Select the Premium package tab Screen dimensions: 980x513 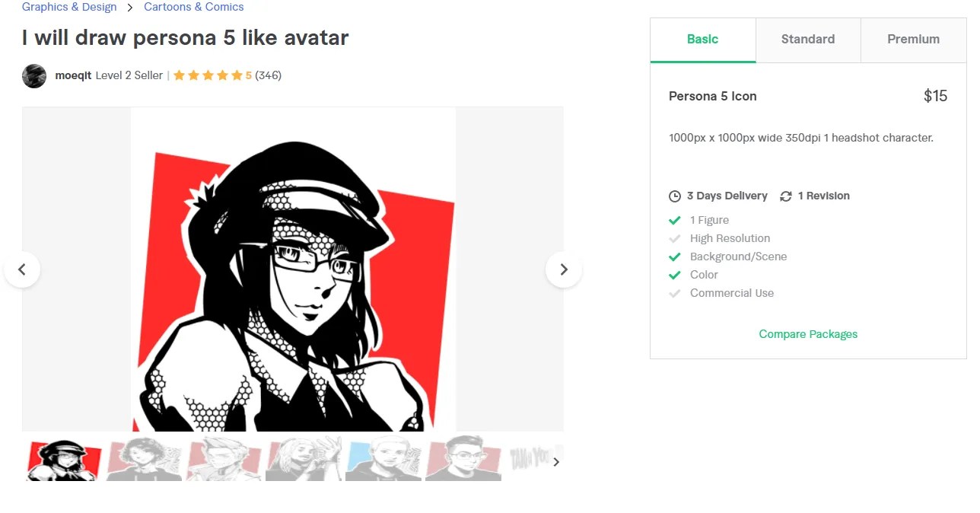(x=913, y=39)
